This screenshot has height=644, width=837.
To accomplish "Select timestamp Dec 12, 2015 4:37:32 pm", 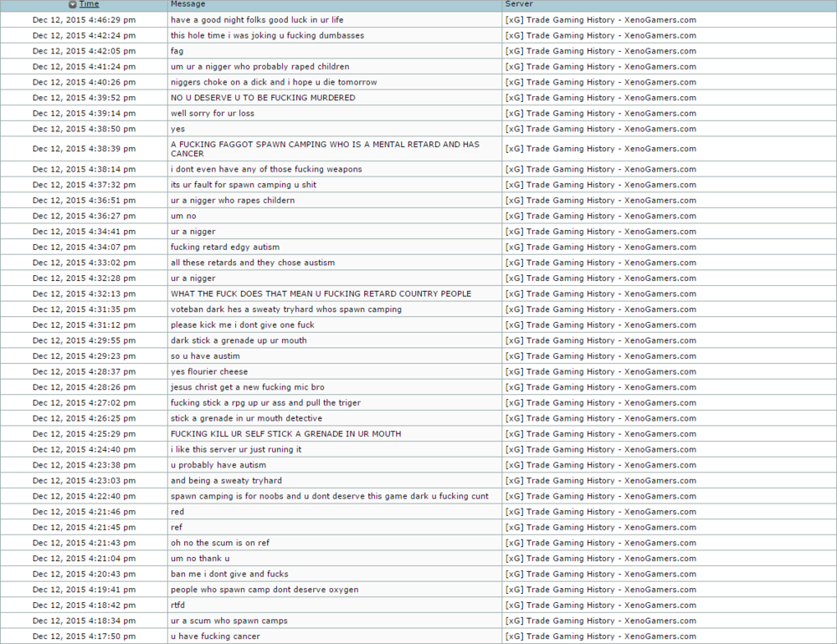I will (84, 185).
